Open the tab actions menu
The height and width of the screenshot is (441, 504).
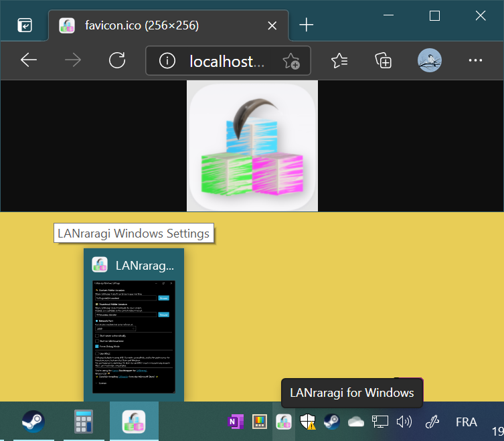click(25, 25)
